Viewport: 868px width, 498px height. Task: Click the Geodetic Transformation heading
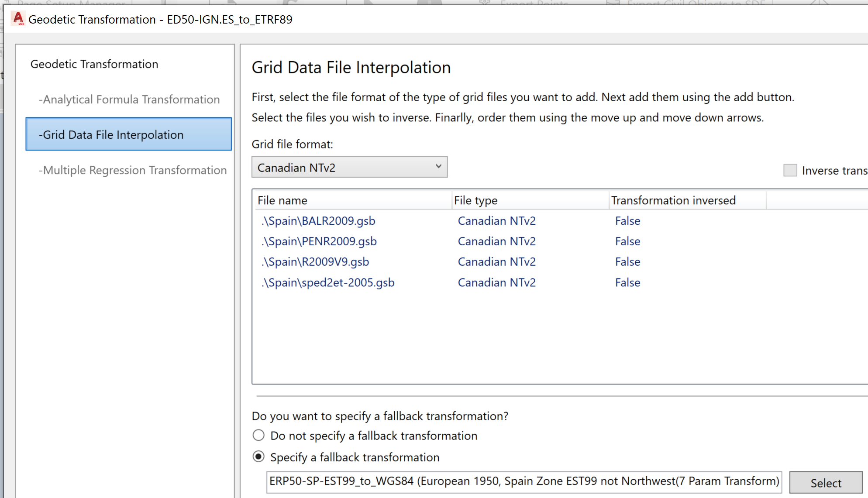click(94, 64)
